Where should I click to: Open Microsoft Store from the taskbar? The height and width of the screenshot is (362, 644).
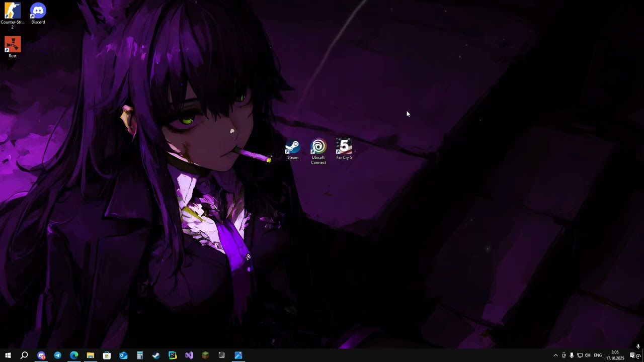coord(107,355)
